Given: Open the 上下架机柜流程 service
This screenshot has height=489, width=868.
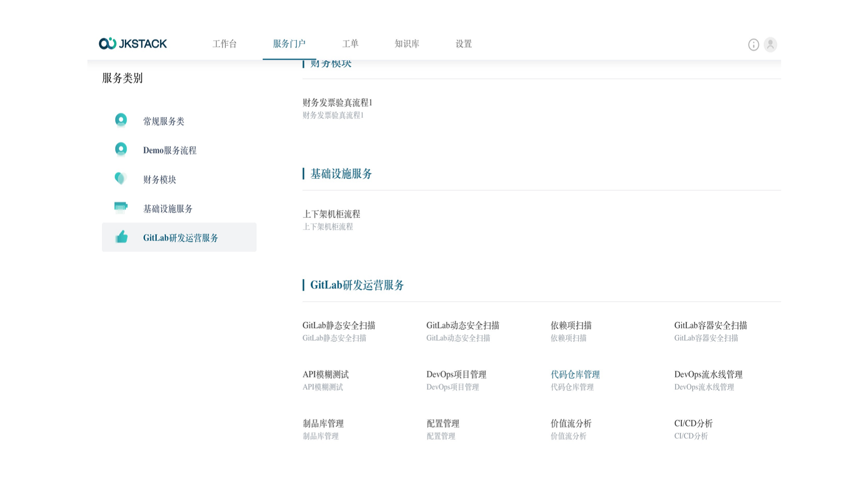Looking at the screenshot, I should [331, 214].
